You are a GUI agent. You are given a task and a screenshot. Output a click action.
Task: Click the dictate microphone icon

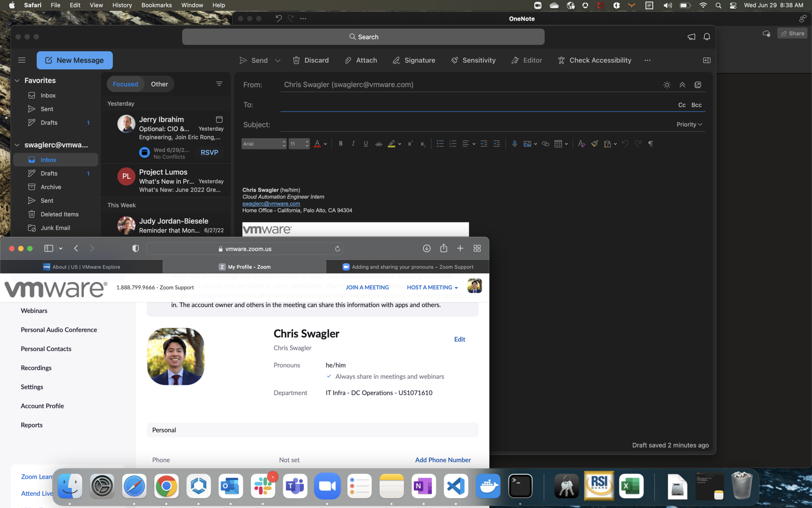pyautogui.click(x=514, y=144)
